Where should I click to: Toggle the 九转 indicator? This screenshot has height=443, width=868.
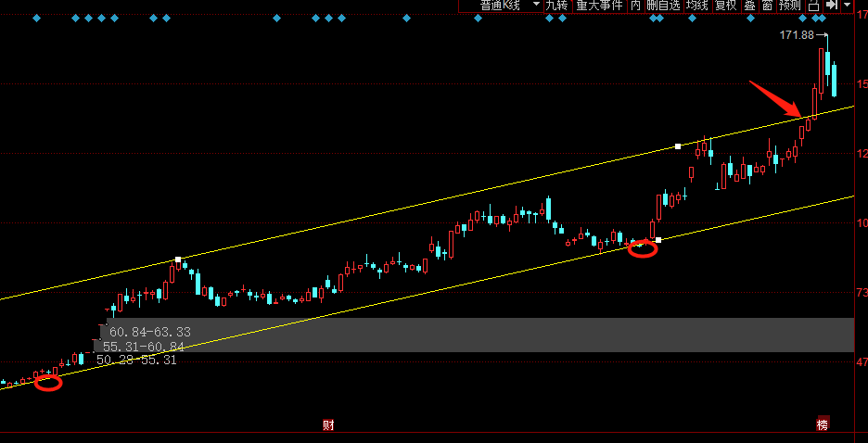click(555, 6)
